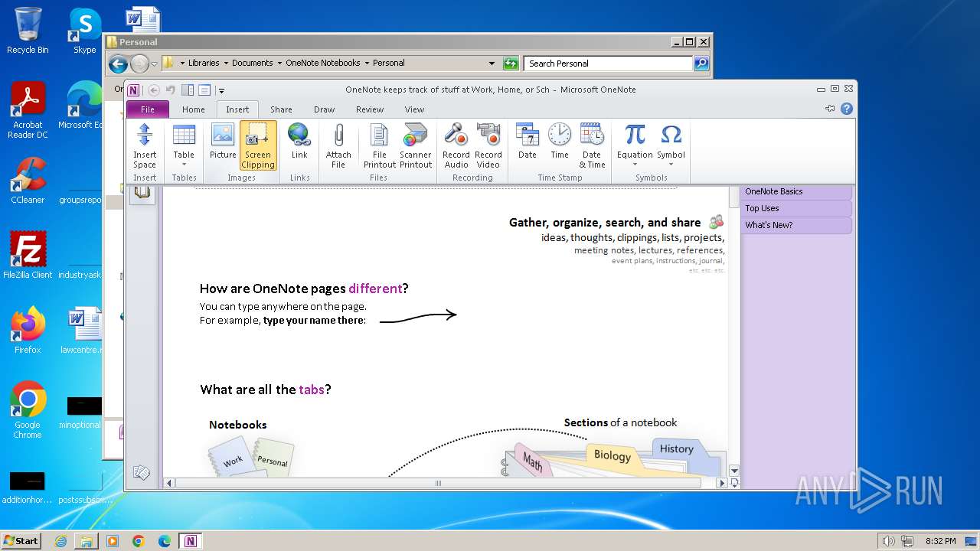This screenshot has height=551, width=980.
Task: Expand the Documents breadcrumb arrow
Action: pyautogui.click(x=279, y=64)
